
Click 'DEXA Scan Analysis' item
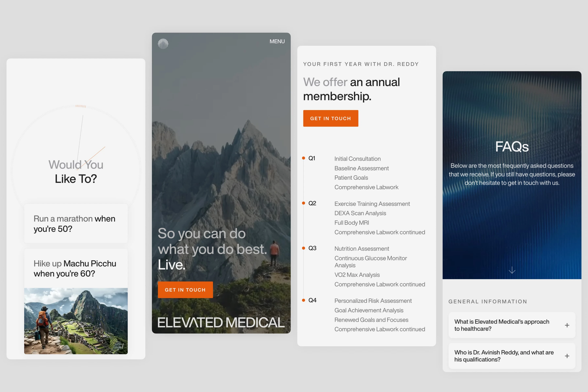(360, 213)
